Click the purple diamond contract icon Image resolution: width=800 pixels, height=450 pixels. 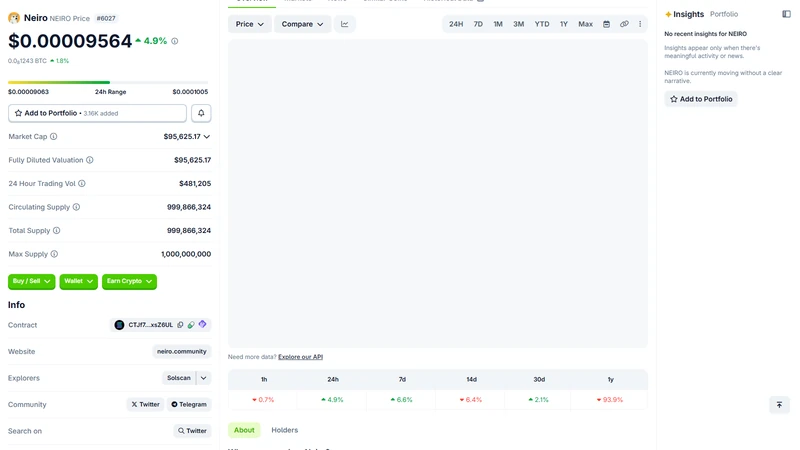203,324
